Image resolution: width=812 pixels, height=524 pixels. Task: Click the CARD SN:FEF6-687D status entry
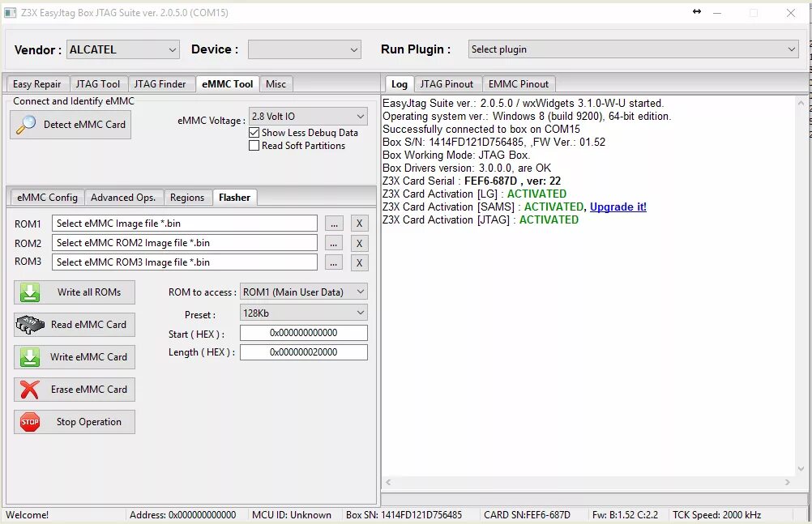point(527,514)
